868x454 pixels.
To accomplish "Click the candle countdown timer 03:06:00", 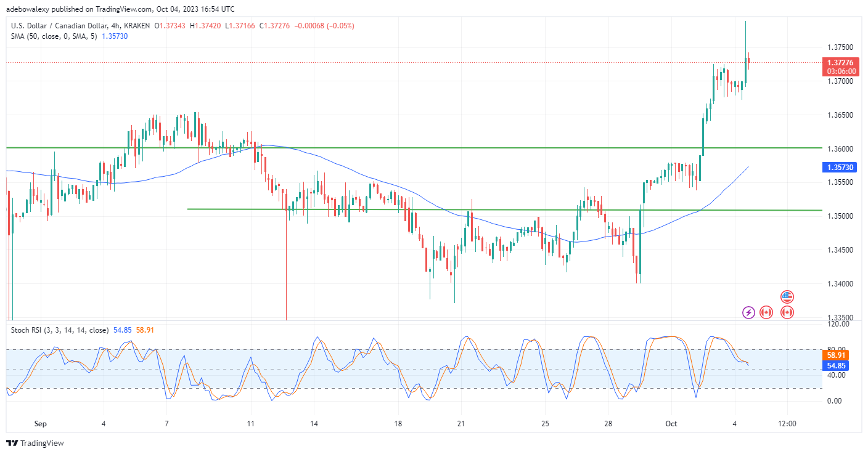I will 840,71.
